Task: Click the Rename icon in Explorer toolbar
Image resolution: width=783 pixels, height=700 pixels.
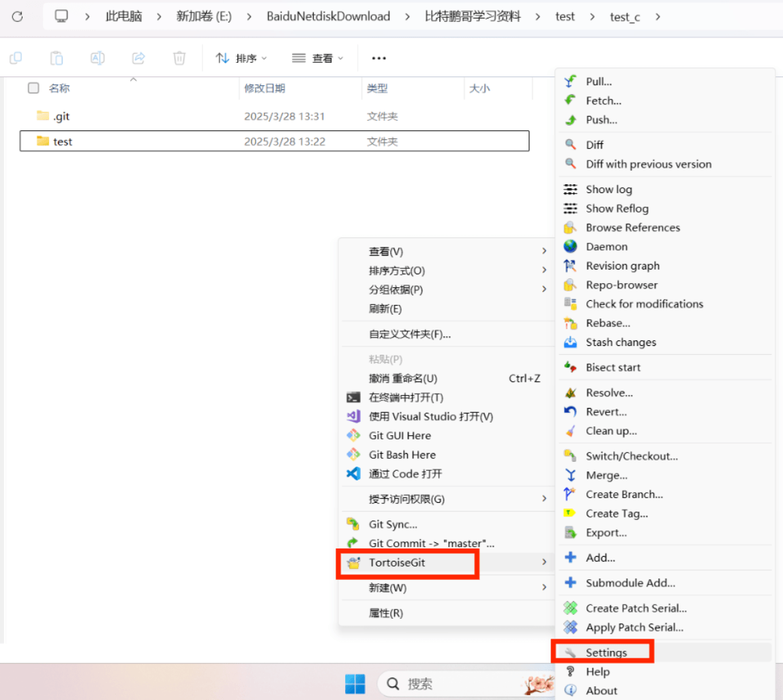Action: (98, 58)
